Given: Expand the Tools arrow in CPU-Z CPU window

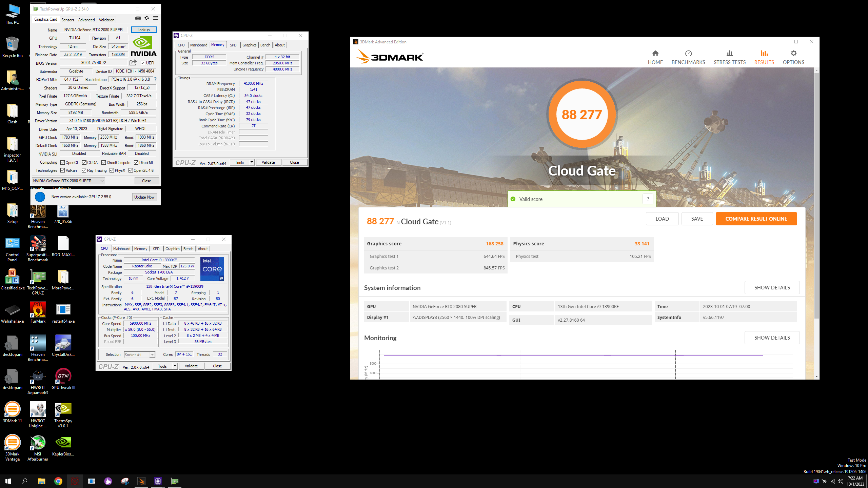Looking at the screenshot, I should (175, 366).
